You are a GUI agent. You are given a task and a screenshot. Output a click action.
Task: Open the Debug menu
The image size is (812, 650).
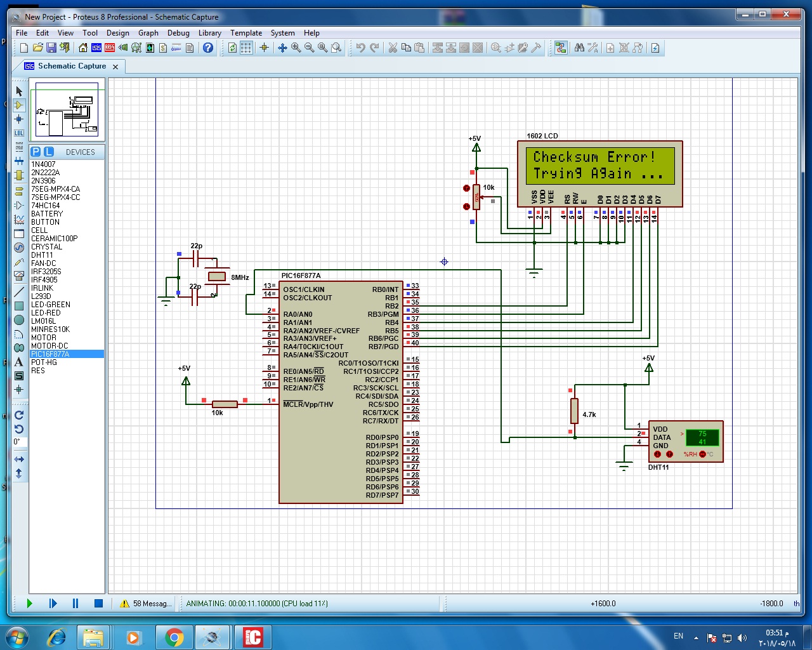pos(178,33)
